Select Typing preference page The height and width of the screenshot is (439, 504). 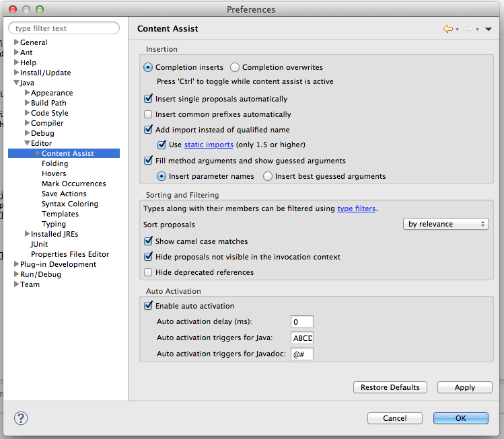point(54,224)
